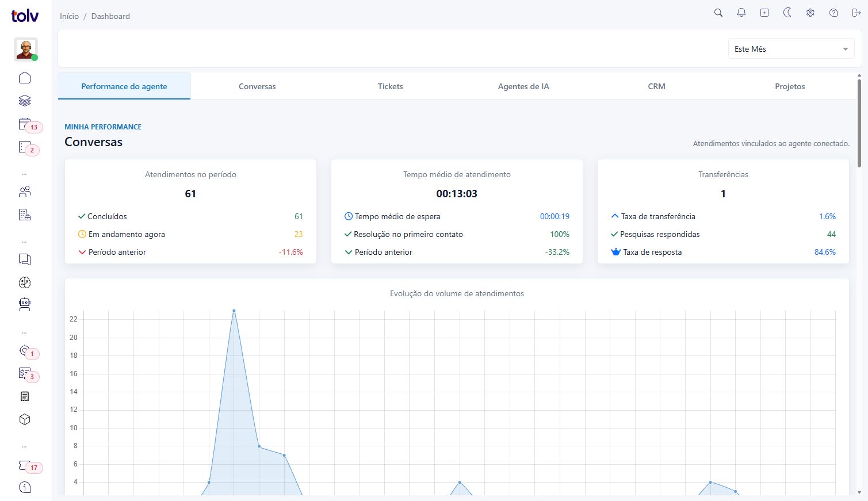
Task: Click the chart data point at 8
Action: [x=259, y=446]
